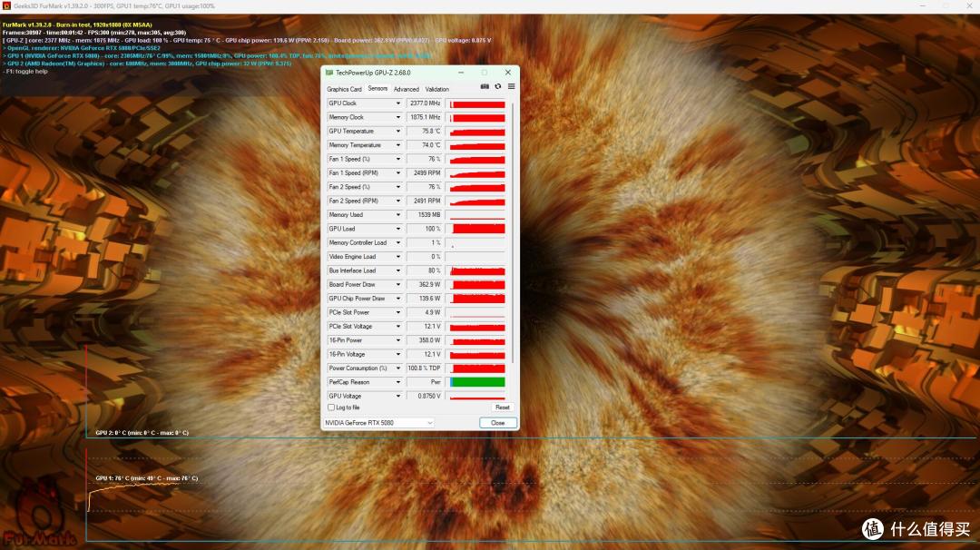
Task: Switch to the Graphics Card tab
Action: (x=345, y=89)
